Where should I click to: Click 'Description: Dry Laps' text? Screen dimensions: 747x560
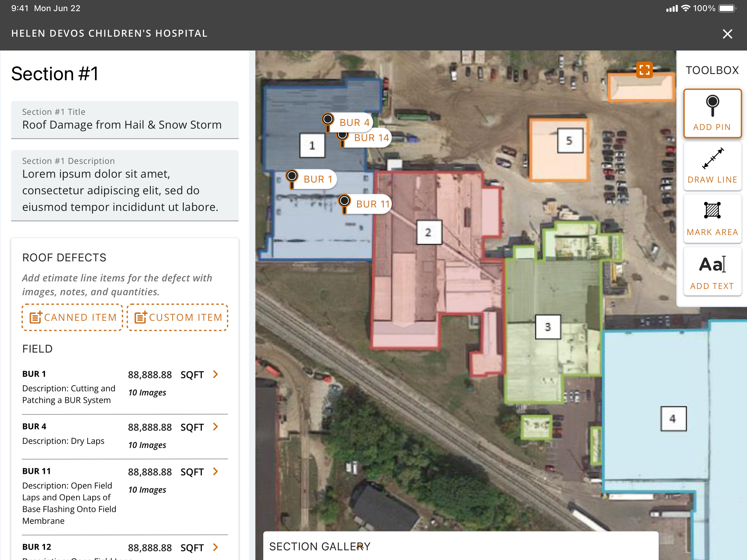63,441
